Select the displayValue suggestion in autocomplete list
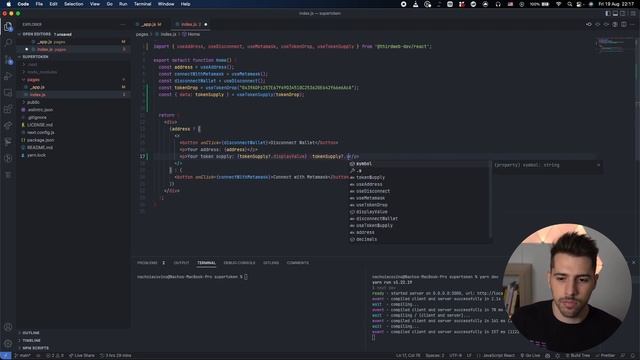640x360 pixels. tap(420, 212)
